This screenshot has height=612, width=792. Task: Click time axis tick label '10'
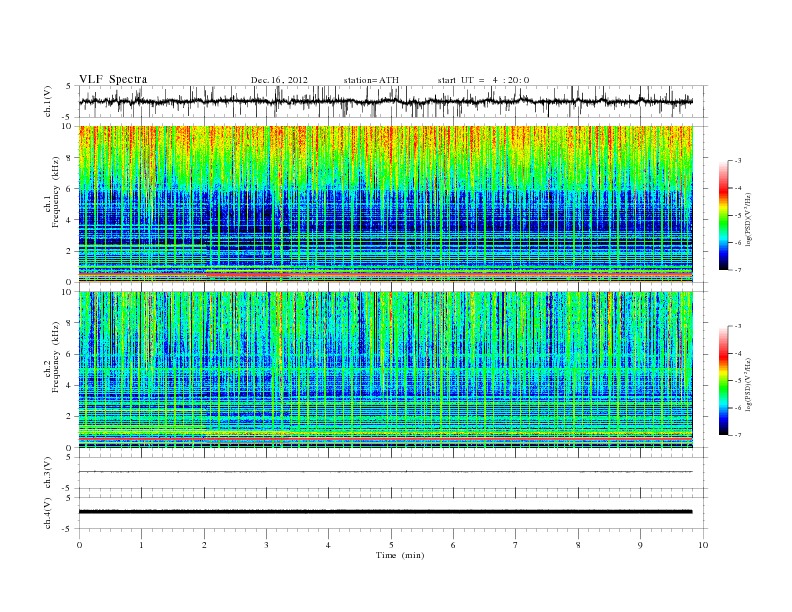click(703, 545)
